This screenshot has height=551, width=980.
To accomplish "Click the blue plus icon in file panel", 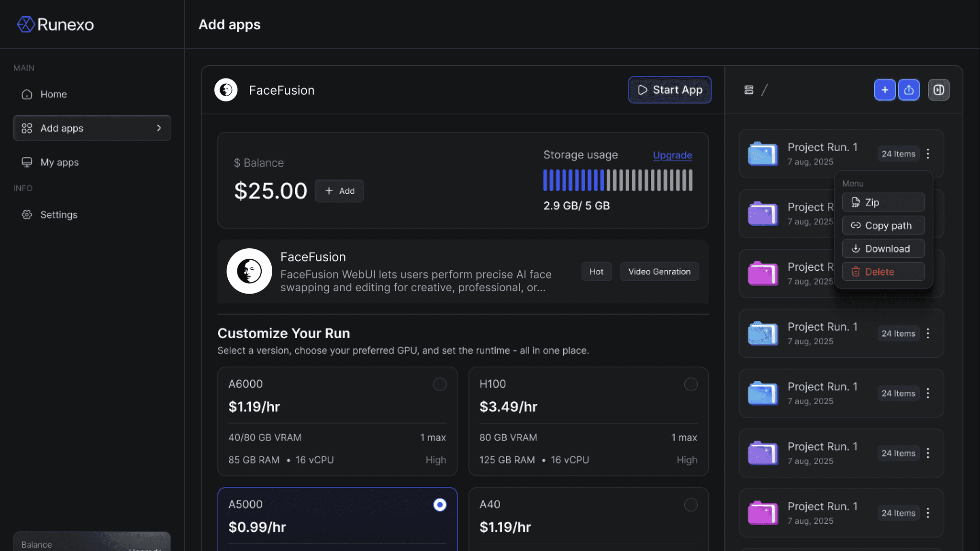I will (884, 90).
